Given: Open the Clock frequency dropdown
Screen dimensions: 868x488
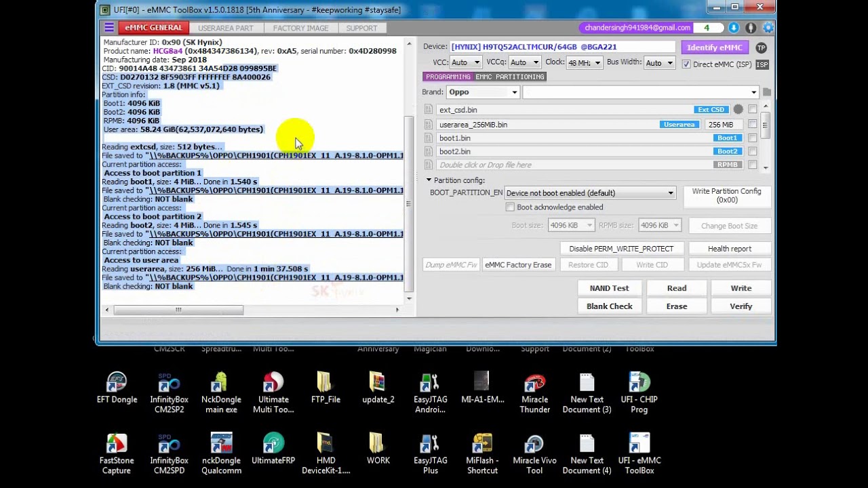Looking at the screenshot, I should coord(585,62).
